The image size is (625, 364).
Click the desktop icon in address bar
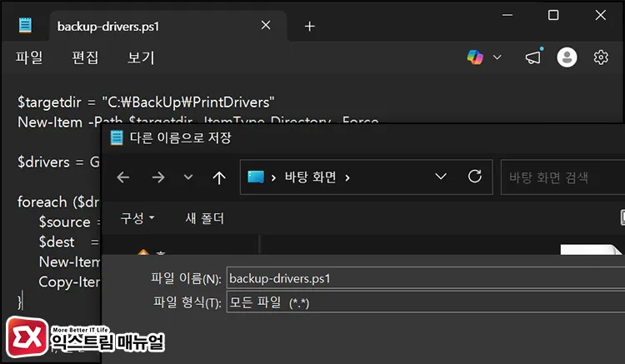(256, 177)
